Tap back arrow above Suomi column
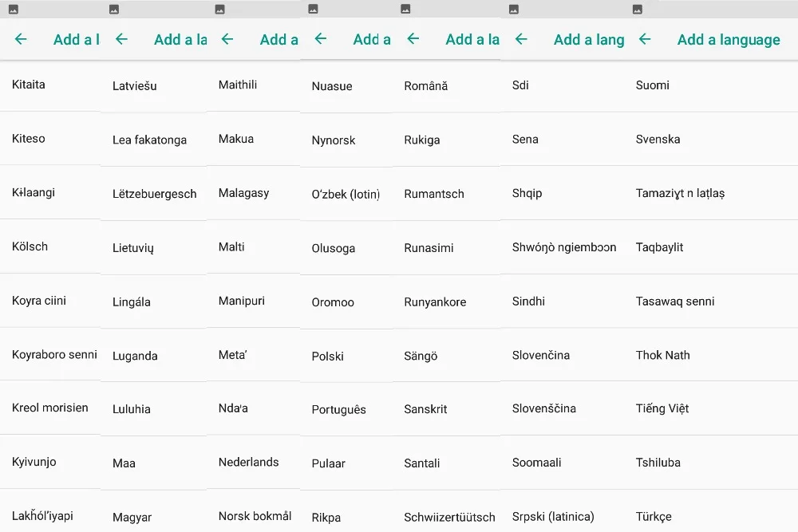Image resolution: width=798 pixels, height=532 pixels. (x=644, y=39)
